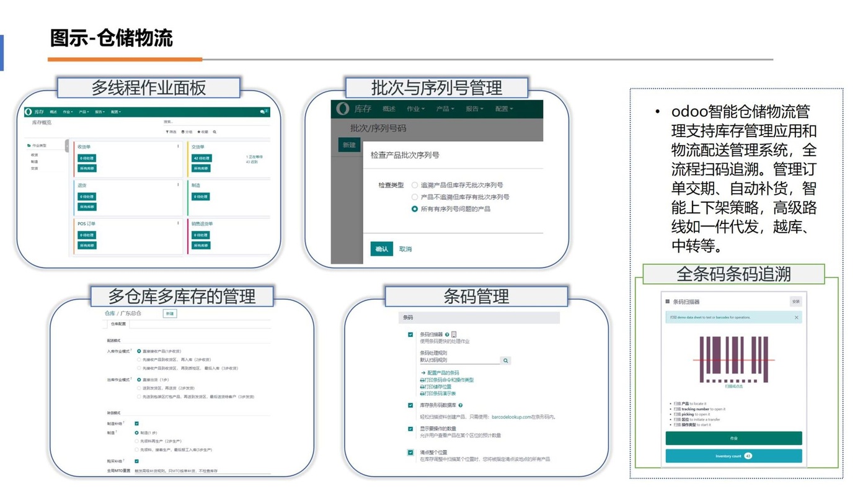Open the 报告 dropdown menu in inventory overview
The image size is (868, 489).
(99, 112)
